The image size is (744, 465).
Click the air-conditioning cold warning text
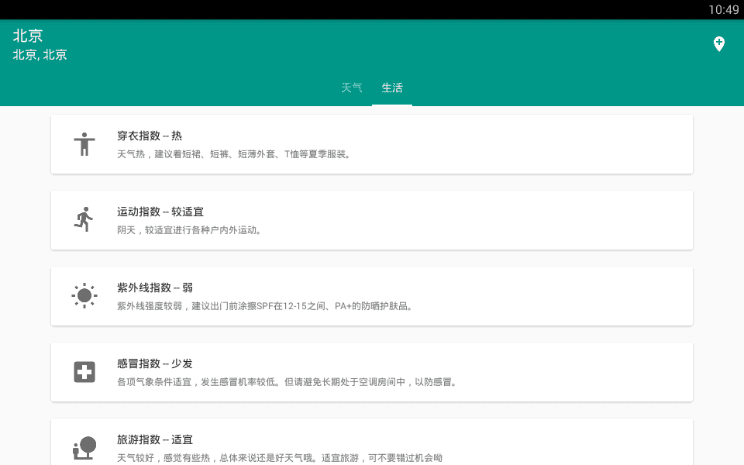287,382
